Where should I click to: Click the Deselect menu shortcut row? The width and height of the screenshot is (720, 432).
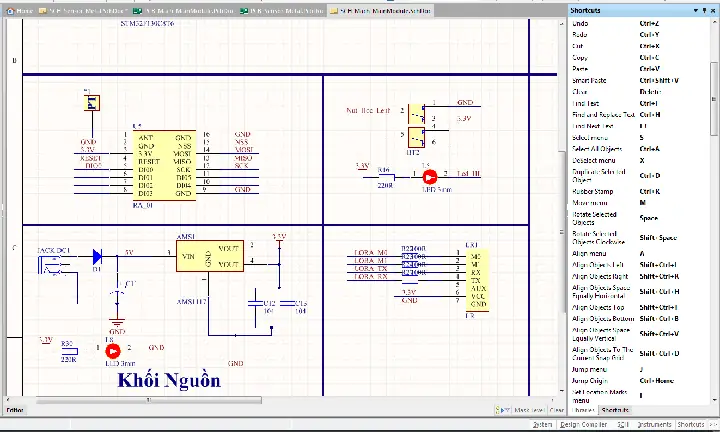pyautogui.click(x=638, y=160)
